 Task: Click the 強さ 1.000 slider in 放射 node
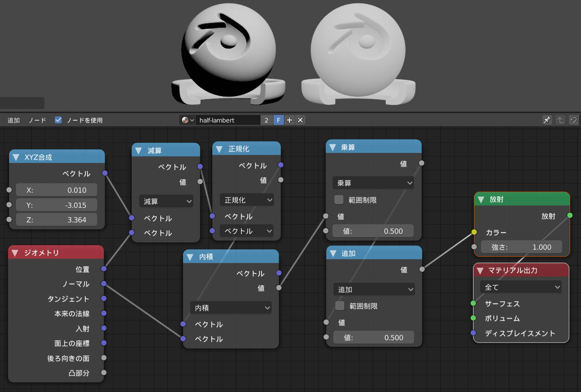click(x=522, y=247)
